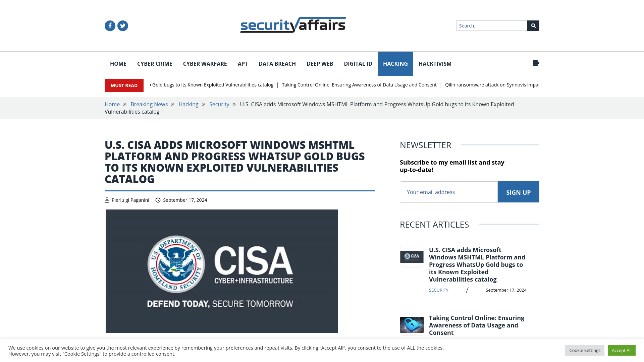644x362 pixels.
Task: Click author name Pierluigi Paganini
Action: point(130,200)
